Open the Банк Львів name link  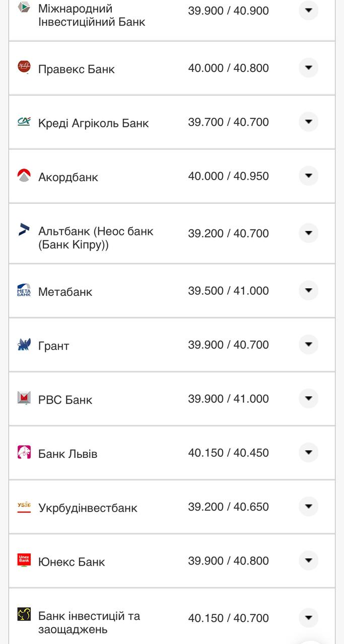(67, 454)
